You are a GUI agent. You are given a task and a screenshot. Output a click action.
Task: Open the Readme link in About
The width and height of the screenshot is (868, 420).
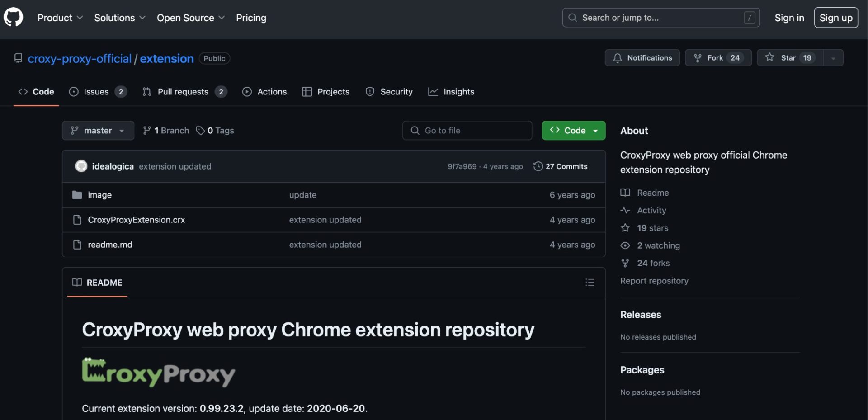click(645, 193)
